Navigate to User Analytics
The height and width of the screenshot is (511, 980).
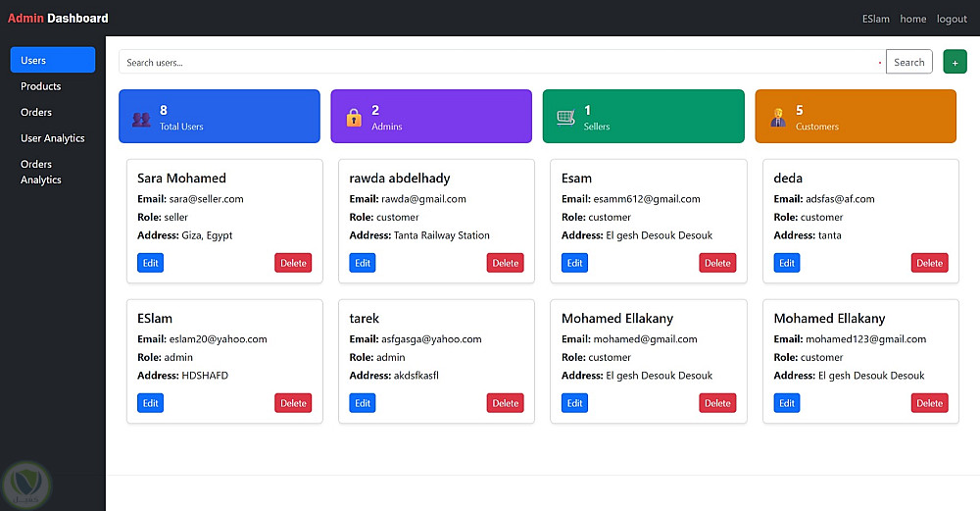53,138
